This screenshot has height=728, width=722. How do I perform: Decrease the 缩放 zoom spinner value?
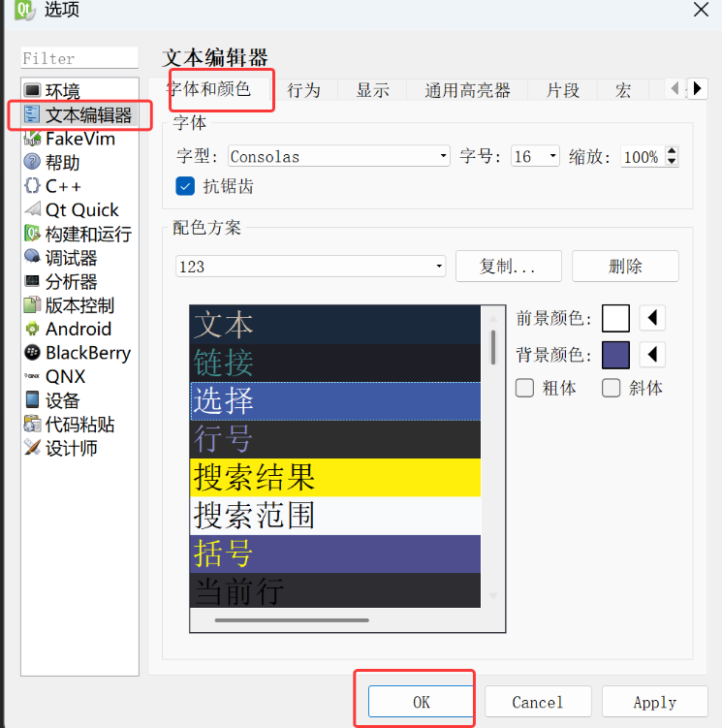[x=672, y=161]
